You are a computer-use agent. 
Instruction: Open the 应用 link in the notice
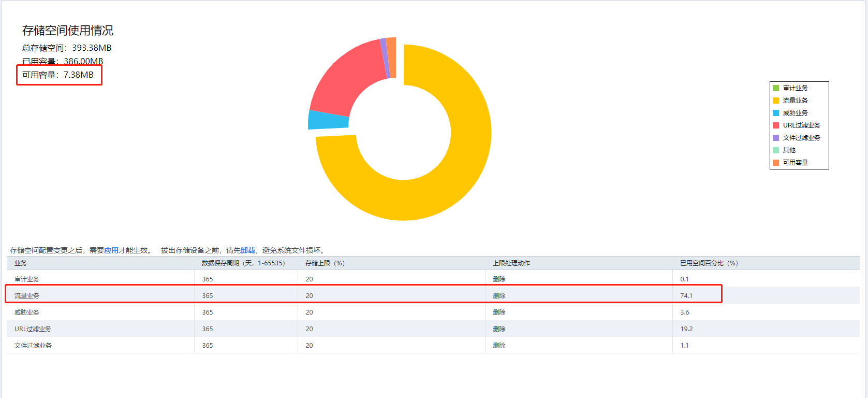(x=111, y=250)
